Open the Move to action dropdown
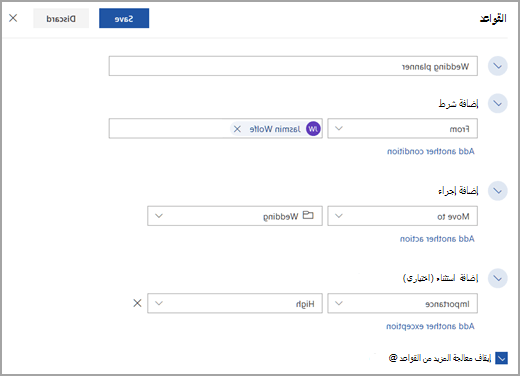520x376 pixels. [402, 216]
